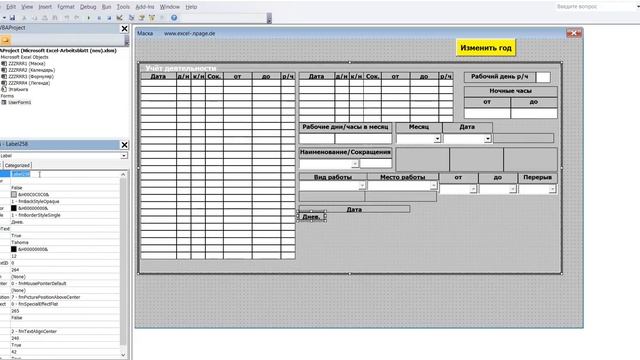Select the Днев. label on the form
This screenshot has height=360, width=640.
311,217
